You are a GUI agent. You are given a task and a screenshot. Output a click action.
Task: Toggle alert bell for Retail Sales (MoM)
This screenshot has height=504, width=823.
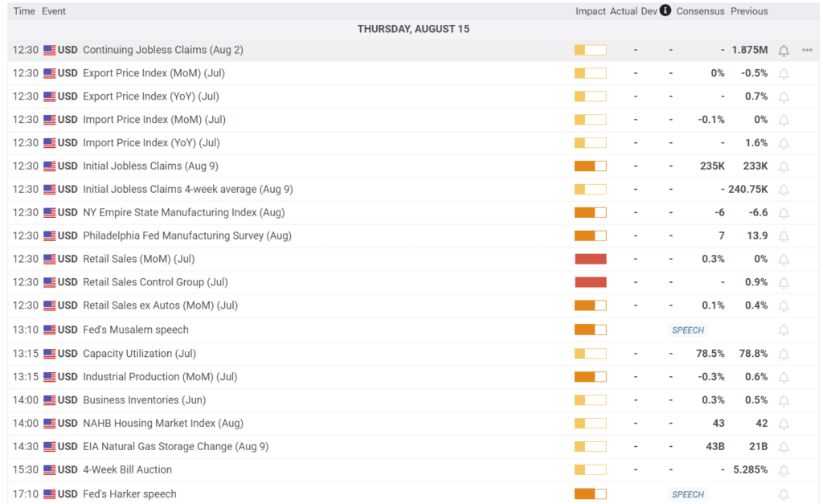click(x=784, y=260)
